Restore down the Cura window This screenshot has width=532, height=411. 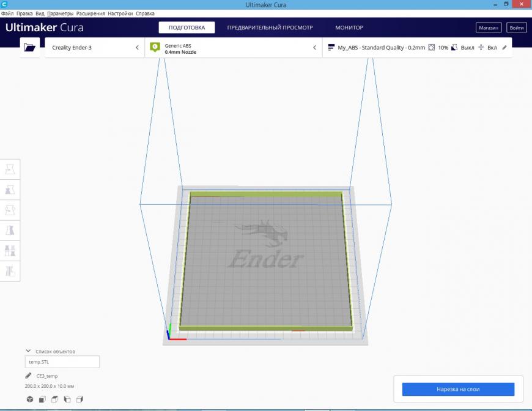(506, 4)
